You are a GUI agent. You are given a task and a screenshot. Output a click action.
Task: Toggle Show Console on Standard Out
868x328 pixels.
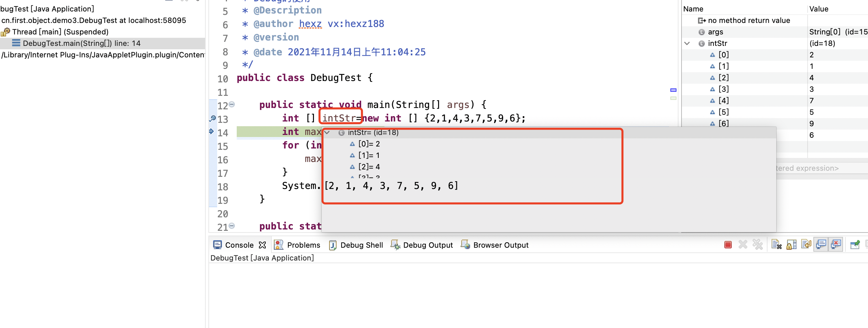pyautogui.click(x=821, y=245)
